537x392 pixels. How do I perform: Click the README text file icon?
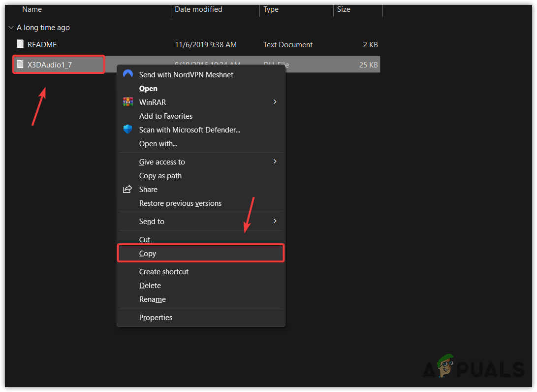point(20,44)
